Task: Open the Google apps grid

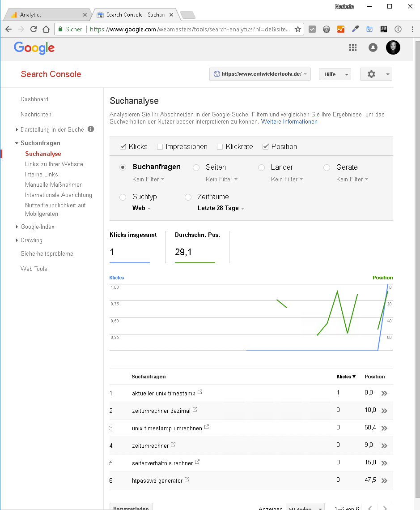Action: pos(353,48)
